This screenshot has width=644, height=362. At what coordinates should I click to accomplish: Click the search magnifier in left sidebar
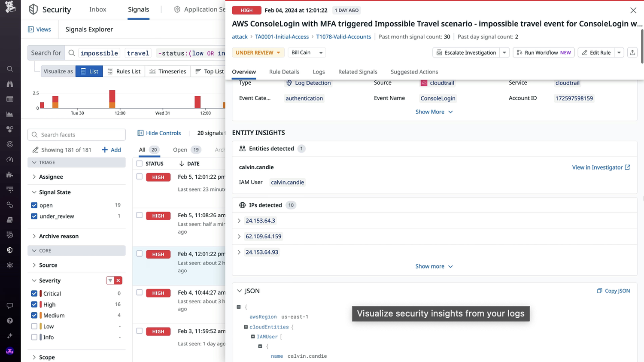pos(10,69)
